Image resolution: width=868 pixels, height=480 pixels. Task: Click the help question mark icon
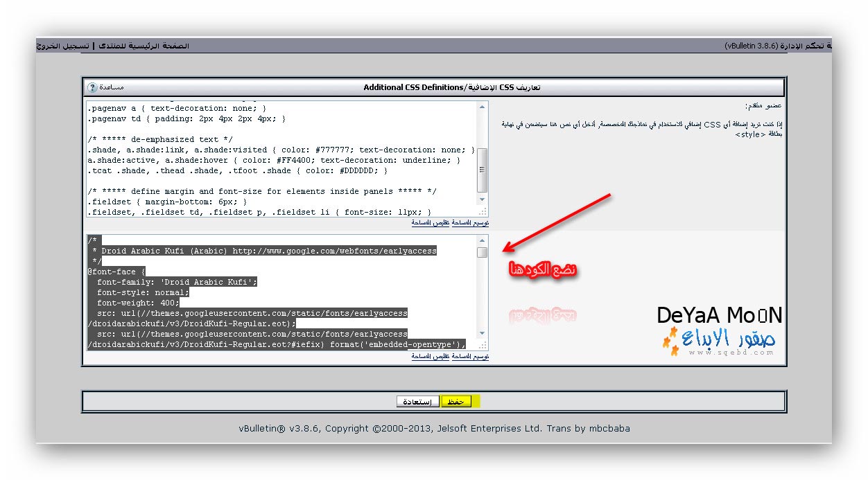(x=92, y=87)
